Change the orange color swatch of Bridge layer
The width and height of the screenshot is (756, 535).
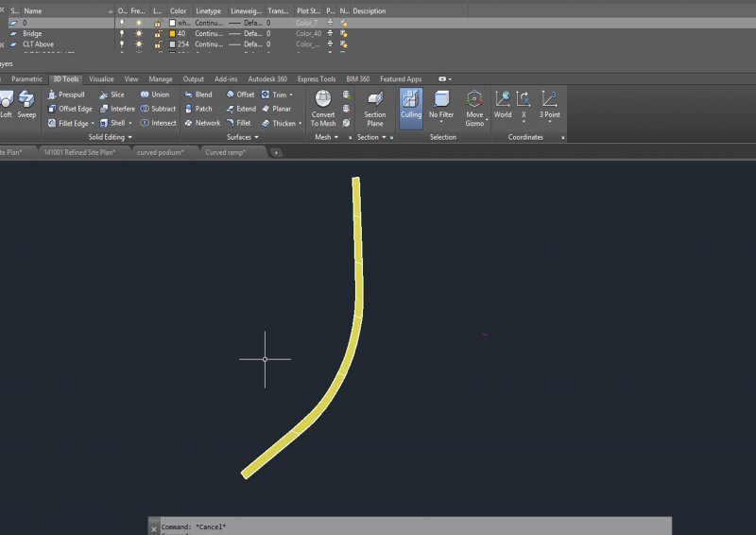[x=172, y=33]
